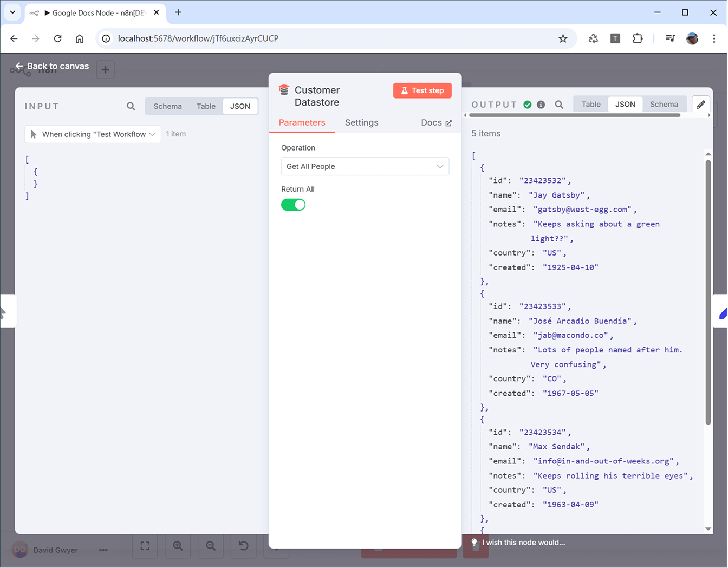Click the output info icon
The image size is (728, 568).
point(541,105)
